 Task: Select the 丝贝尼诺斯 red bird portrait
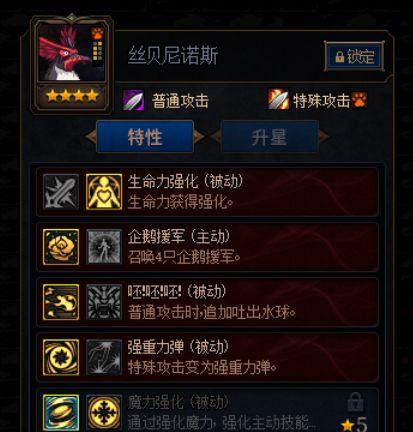tap(71, 53)
